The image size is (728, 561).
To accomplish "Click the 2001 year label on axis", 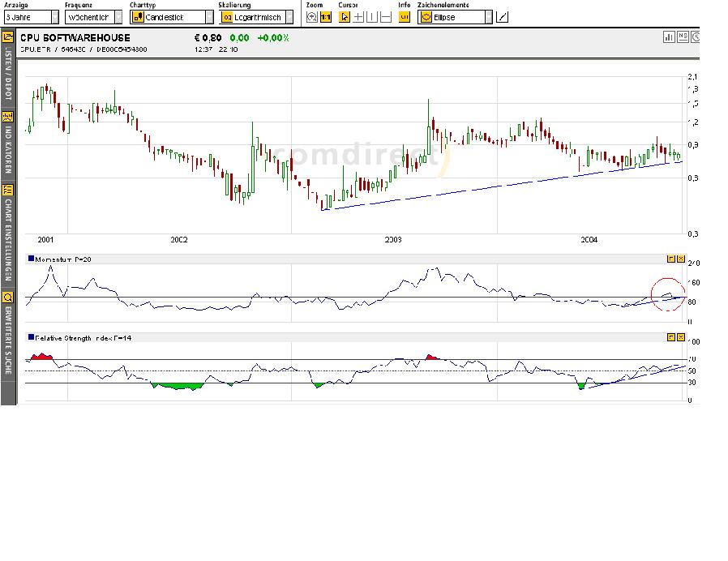I will pos(45,240).
